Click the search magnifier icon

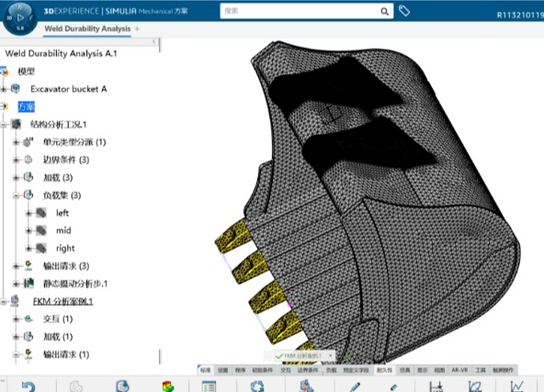tap(384, 11)
